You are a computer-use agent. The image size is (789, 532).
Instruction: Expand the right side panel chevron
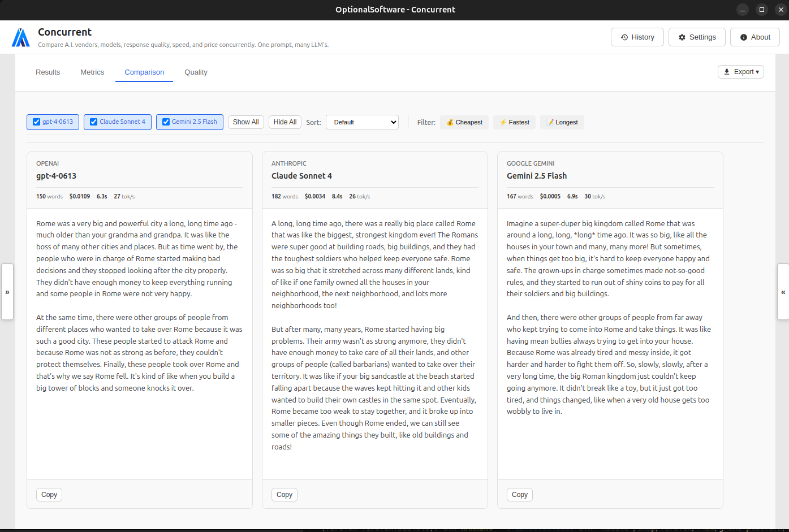783,292
